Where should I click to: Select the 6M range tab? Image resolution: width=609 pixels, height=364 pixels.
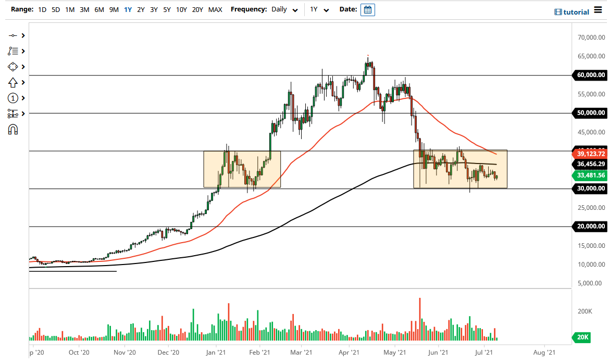pyautogui.click(x=99, y=9)
